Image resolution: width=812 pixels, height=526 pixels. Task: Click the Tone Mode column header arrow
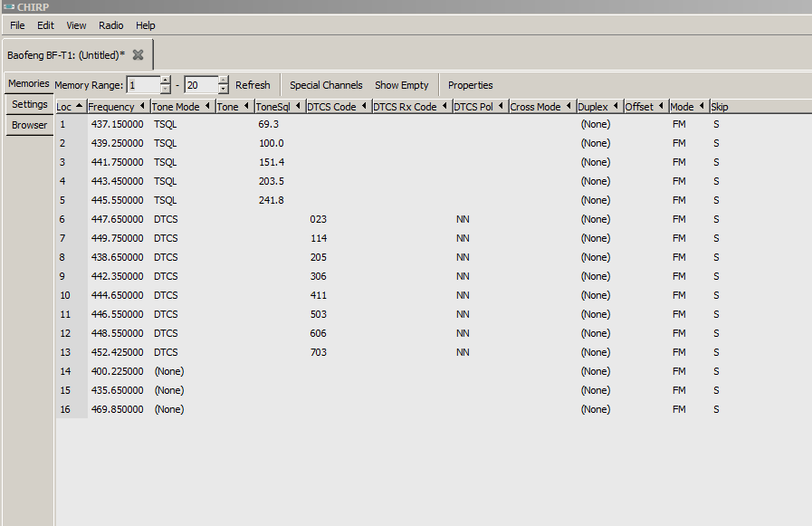click(x=208, y=107)
